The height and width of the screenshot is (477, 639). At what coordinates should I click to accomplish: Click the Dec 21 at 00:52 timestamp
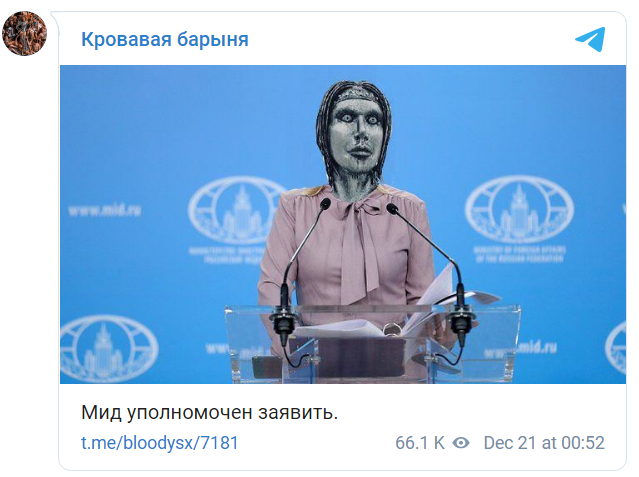(x=544, y=443)
